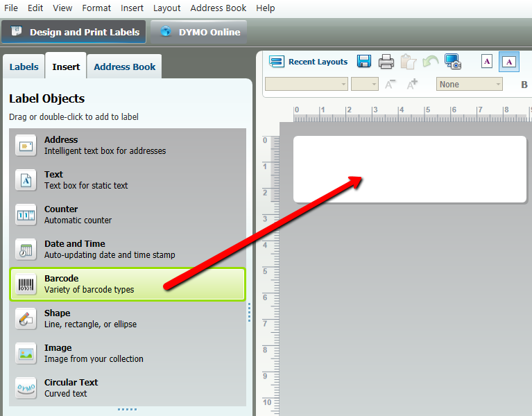Choose the Counter object icon

[26, 214]
